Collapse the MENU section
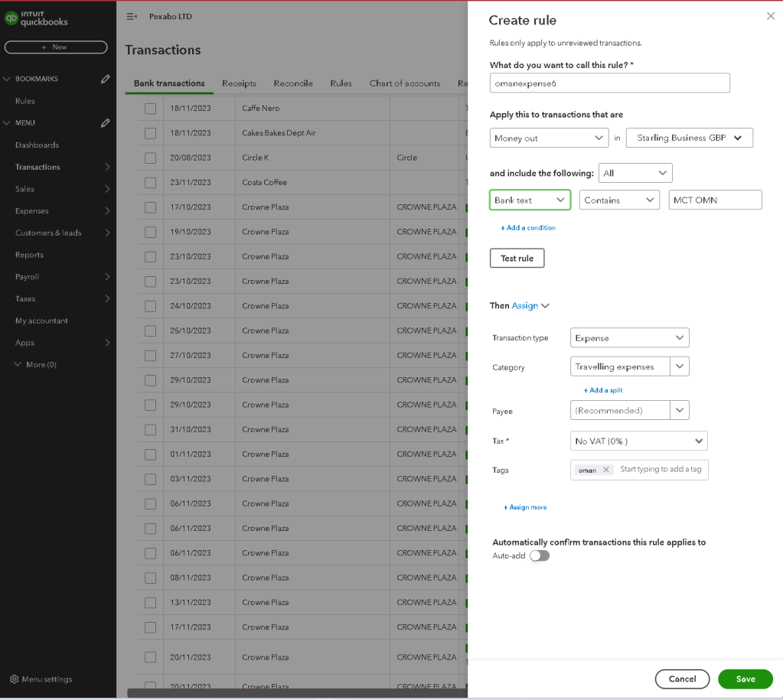Screen dimensions: 783x700 [x=7, y=123]
